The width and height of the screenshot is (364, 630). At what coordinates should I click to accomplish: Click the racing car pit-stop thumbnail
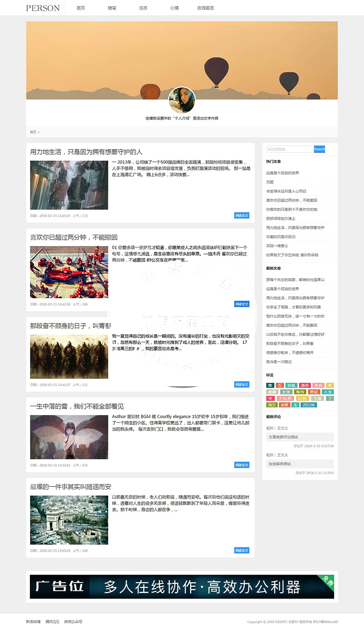pos(69,272)
